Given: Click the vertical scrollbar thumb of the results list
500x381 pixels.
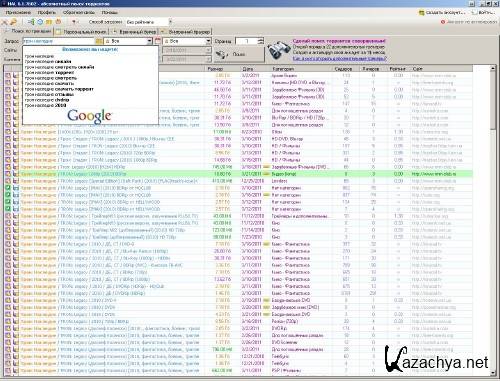Looking at the screenshot, I should (x=493, y=101).
